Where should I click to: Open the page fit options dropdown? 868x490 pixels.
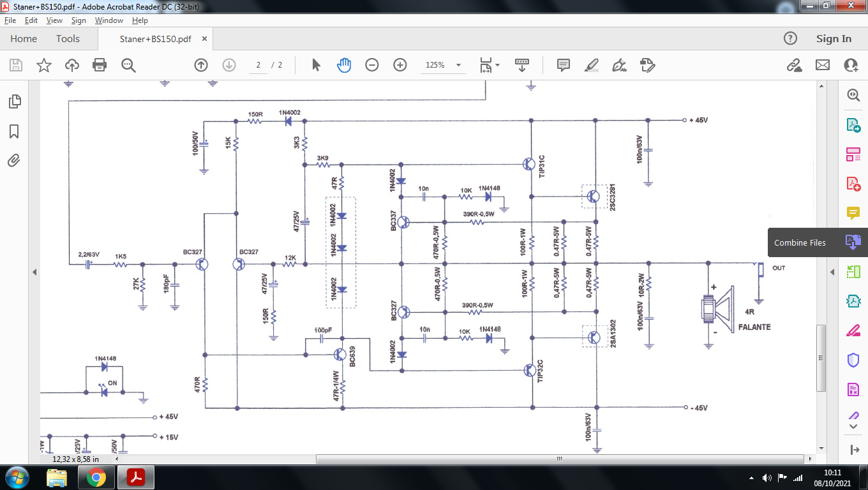tap(490, 65)
